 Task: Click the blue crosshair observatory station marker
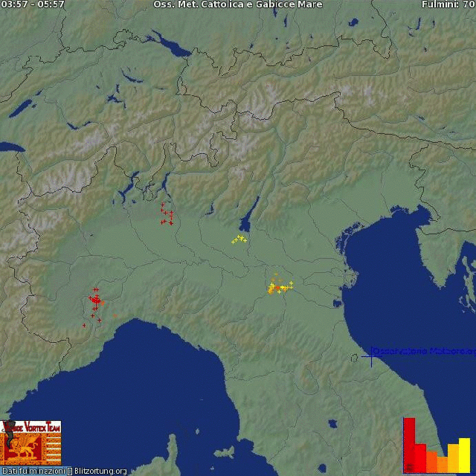click(370, 357)
